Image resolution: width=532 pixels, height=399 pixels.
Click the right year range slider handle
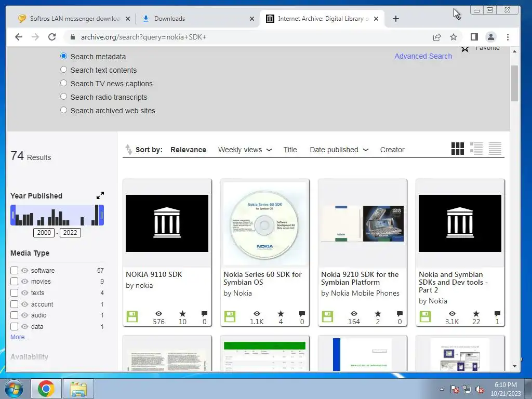pyautogui.click(x=101, y=215)
